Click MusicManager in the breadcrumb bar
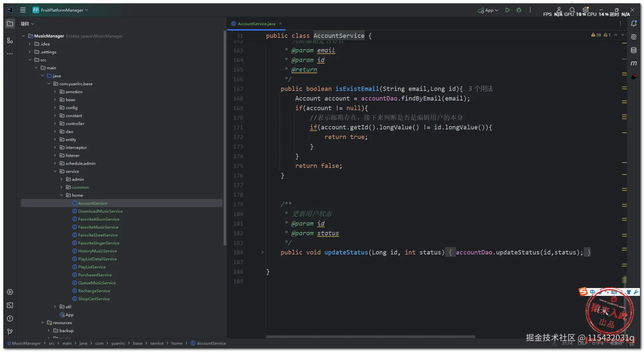Image resolution: width=644 pixels, height=352 pixels. point(26,343)
